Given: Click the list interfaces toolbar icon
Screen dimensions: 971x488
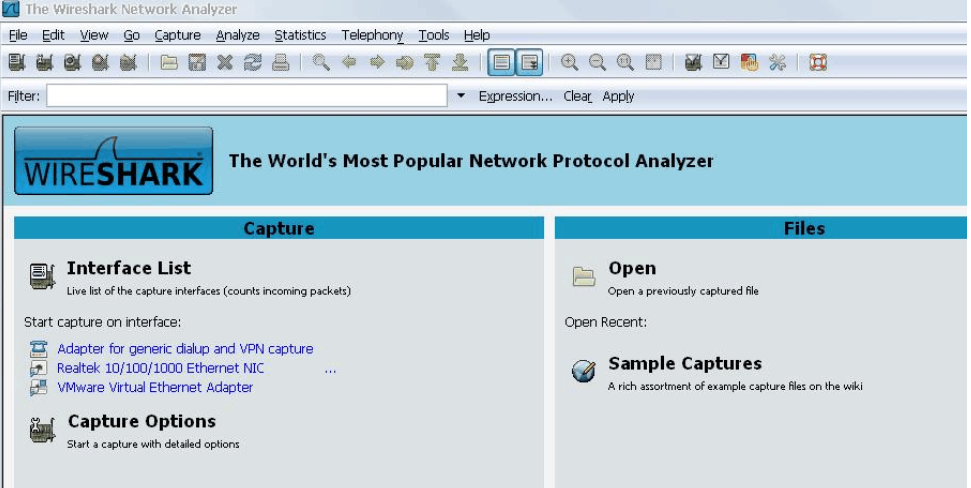Looking at the screenshot, I should (x=17, y=63).
